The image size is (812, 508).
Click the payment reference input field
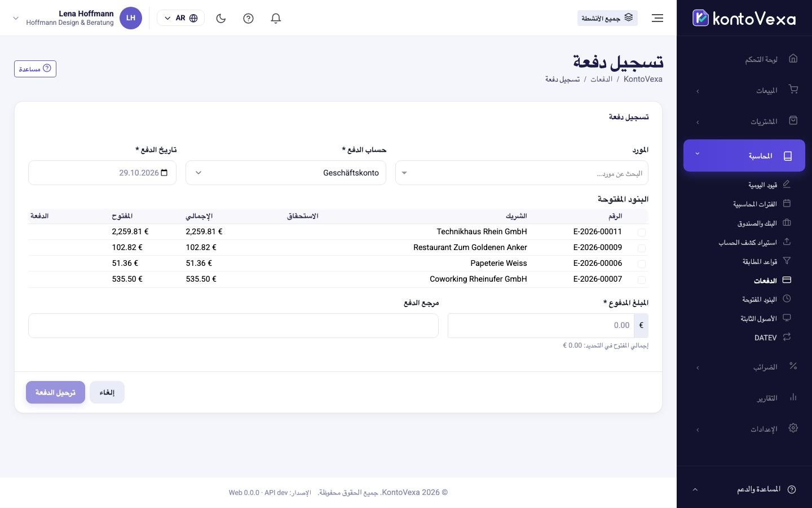pyautogui.click(x=233, y=326)
